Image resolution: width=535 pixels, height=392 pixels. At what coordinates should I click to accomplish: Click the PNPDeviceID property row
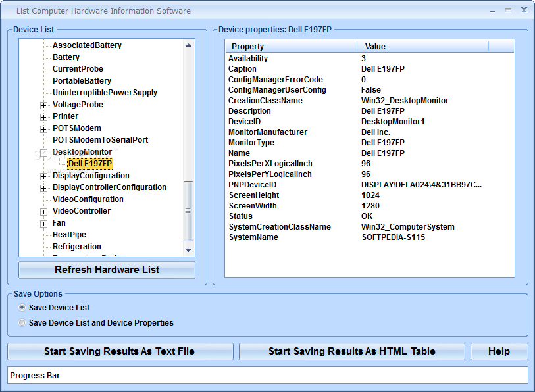click(x=370, y=185)
